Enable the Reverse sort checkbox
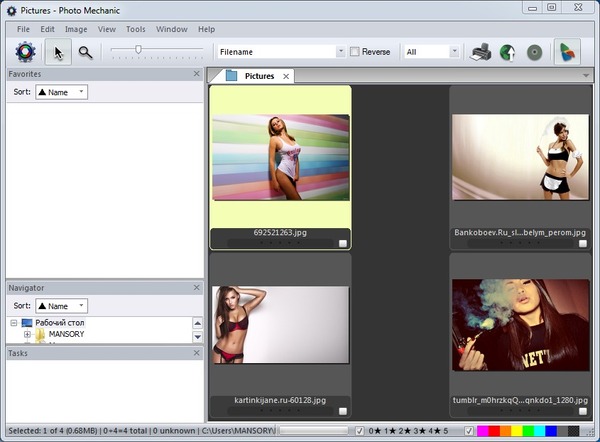 pos(355,52)
